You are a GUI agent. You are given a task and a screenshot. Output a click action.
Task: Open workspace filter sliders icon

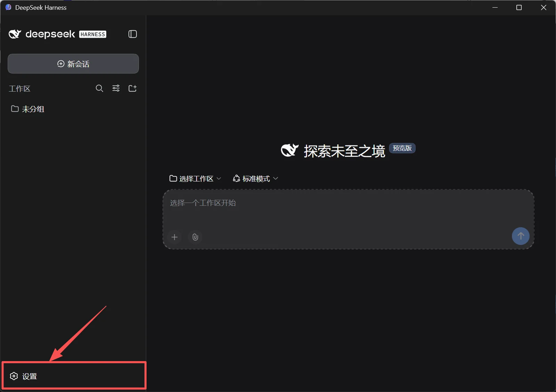coord(116,88)
